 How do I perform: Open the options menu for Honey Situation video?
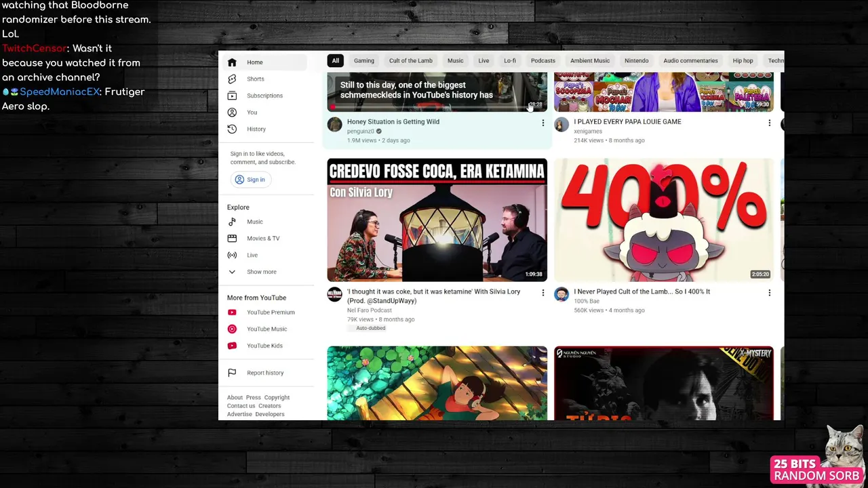[542, 123]
